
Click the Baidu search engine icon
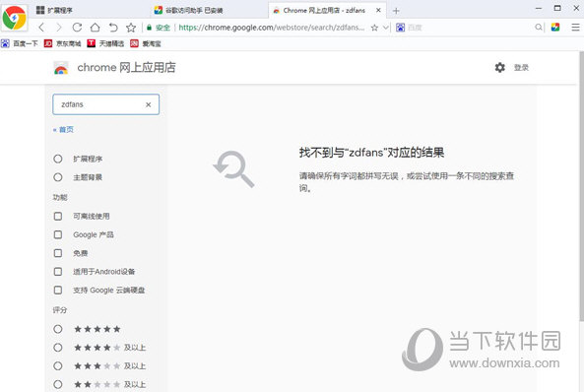click(x=401, y=28)
